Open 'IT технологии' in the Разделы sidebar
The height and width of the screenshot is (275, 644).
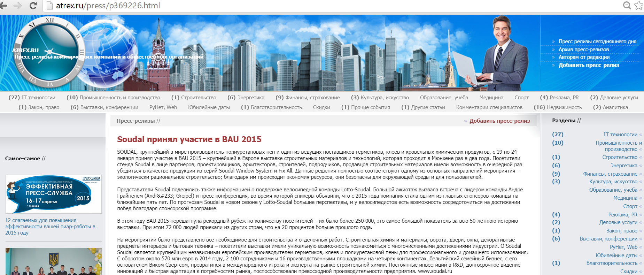point(620,135)
